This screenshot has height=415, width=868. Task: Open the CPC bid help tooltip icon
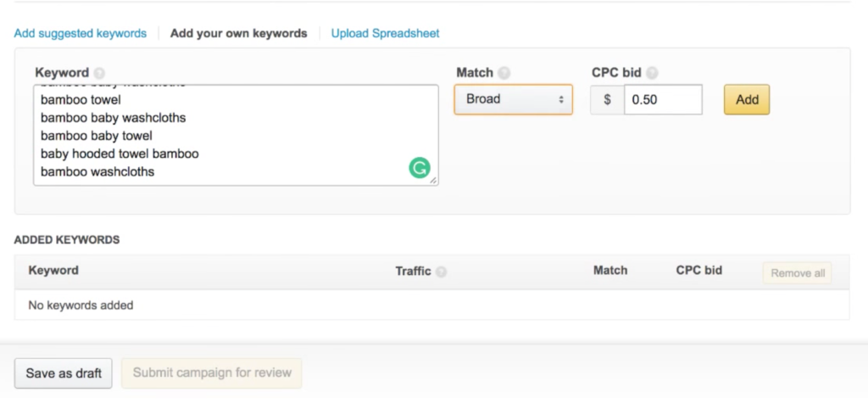[652, 73]
